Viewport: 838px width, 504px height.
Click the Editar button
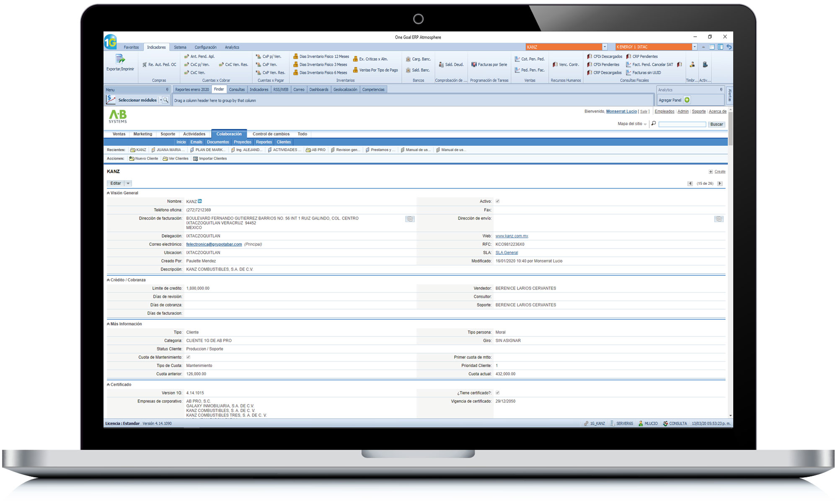pyautogui.click(x=116, y=184)
